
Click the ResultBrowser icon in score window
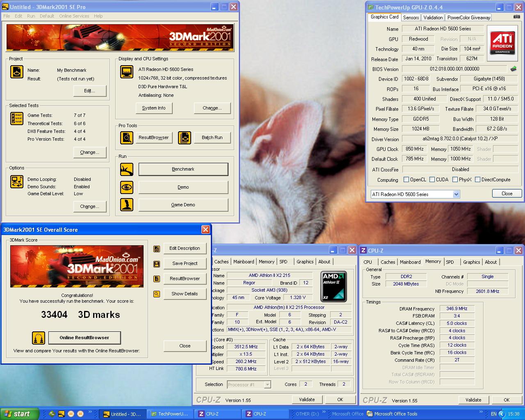tap(156, 279)
